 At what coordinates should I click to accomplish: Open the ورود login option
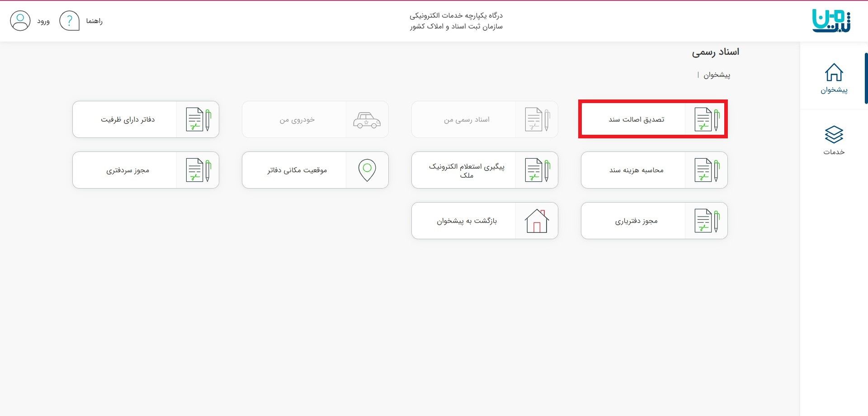pyautogui.click(x=42, y=21)
